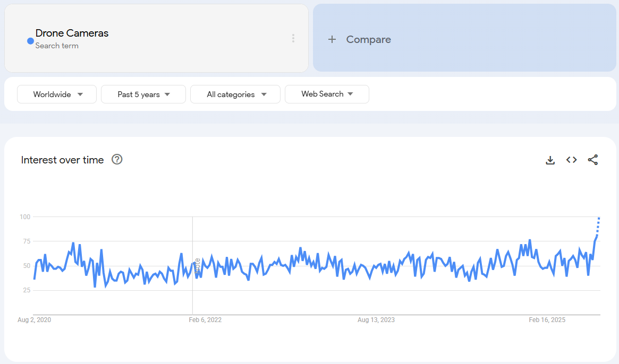The height and width of the screenshot is (364, 619).
Task: Expand the All categories dropdown
Action: click(x=235, y=94)
